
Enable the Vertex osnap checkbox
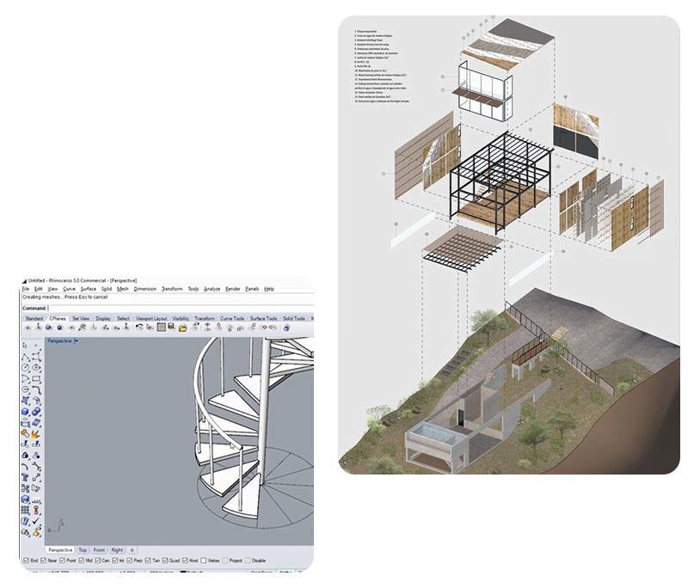coord(203,560)
